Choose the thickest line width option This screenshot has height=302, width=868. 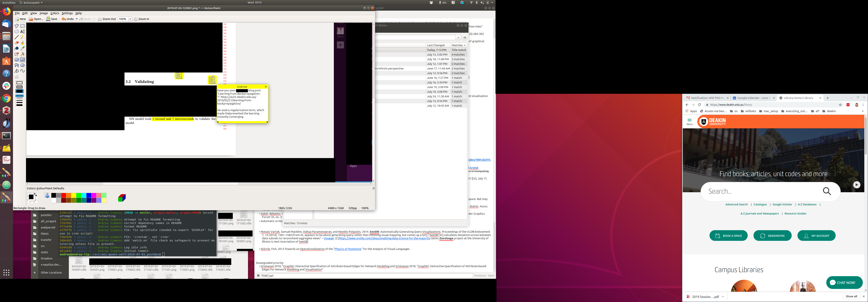[x=20, y=105]
